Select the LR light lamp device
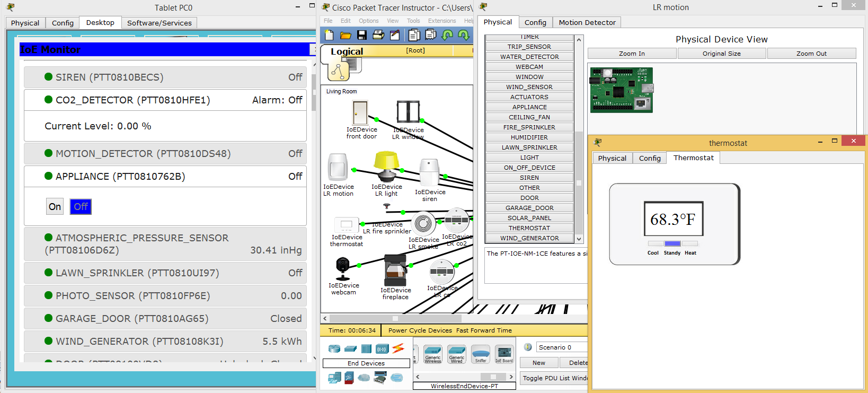Viewport: 868px width, 393px height. tap(386, 167)
